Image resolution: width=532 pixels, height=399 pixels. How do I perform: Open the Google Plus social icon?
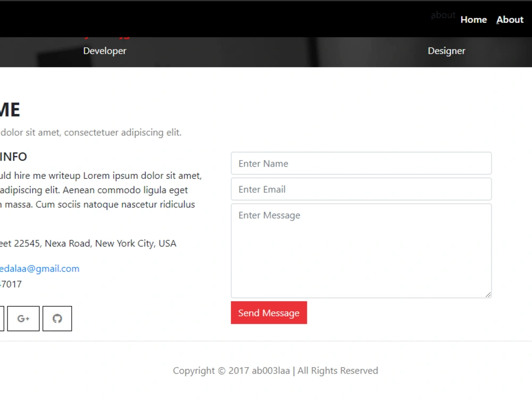[x=23, y=319]
